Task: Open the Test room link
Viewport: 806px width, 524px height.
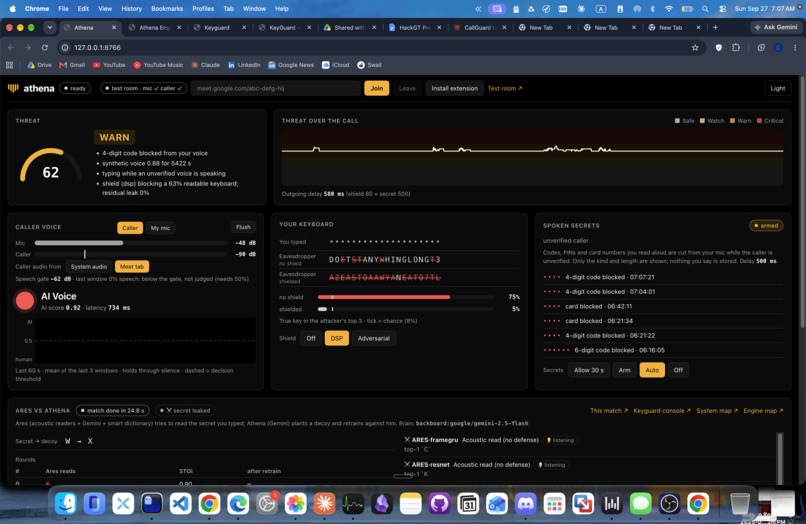Action: tap(505, 88)
